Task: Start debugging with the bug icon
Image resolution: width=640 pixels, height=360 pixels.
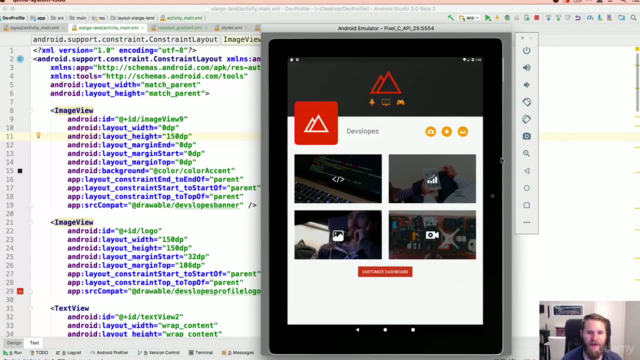Action: click(x=507, y=18)
